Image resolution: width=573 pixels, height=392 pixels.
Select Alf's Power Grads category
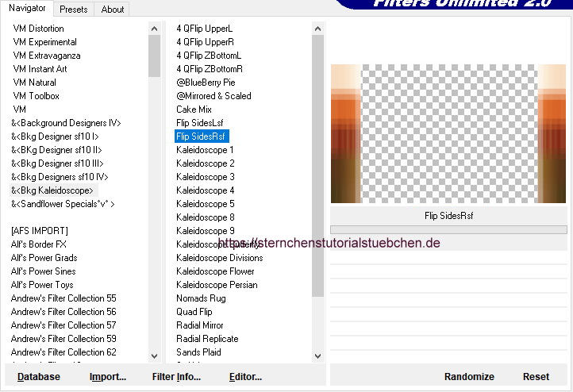(44, 258)
